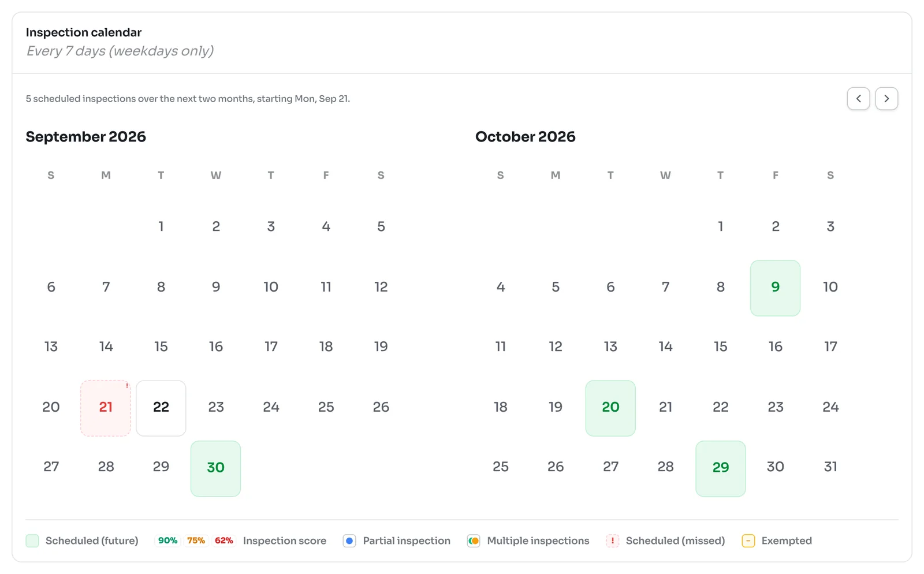
Task: Click the Exempted yellow legend icon
Action: [x=748, y=541]
